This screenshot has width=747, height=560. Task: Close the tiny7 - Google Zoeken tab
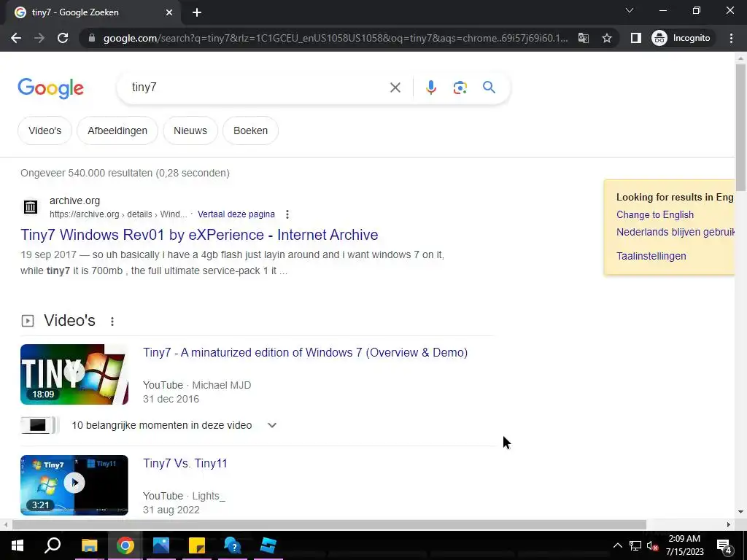pos(169,12)
